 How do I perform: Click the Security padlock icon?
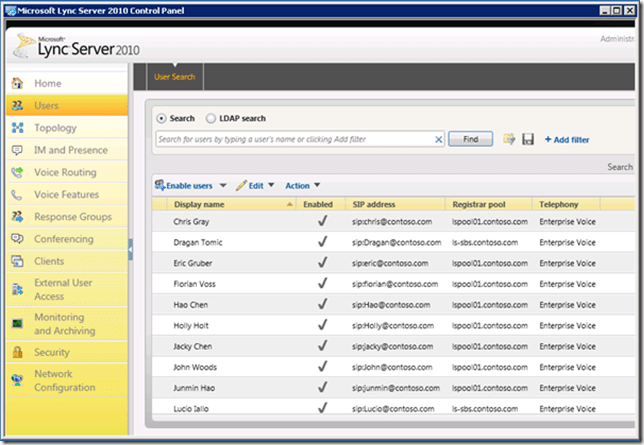click(x=17, y=352)
